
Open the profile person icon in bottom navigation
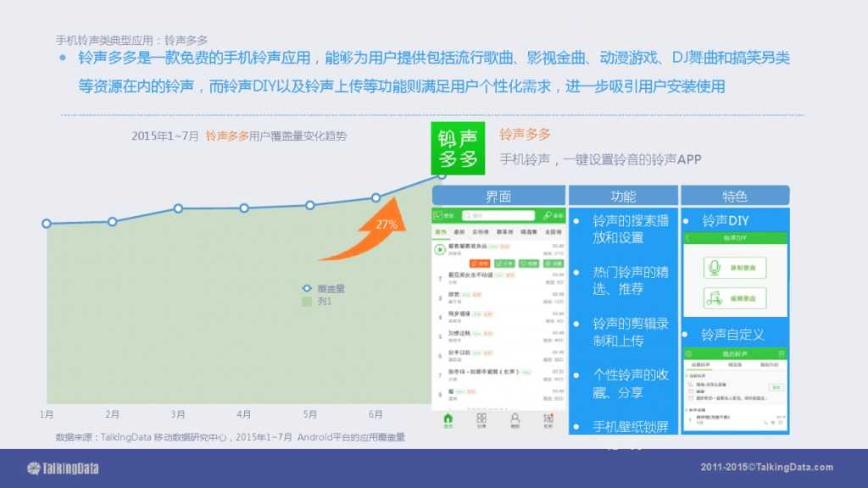pos(515,419)
